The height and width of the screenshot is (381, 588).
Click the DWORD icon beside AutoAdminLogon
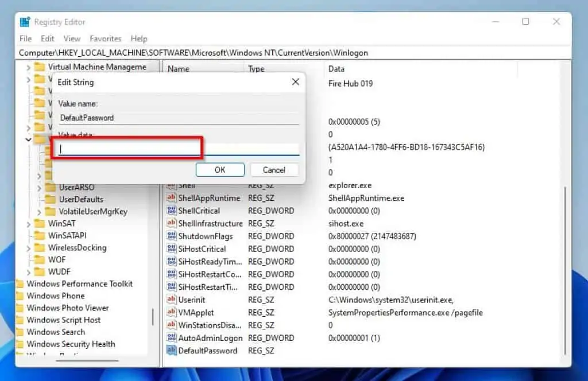tap(171, 338)
